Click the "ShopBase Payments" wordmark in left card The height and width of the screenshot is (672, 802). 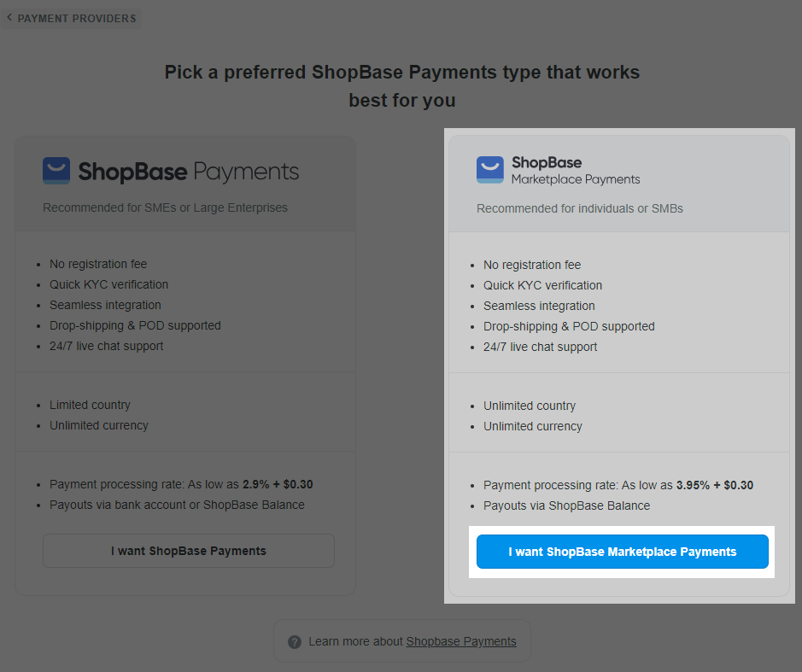pyautogui.click(x=189, y=172)
